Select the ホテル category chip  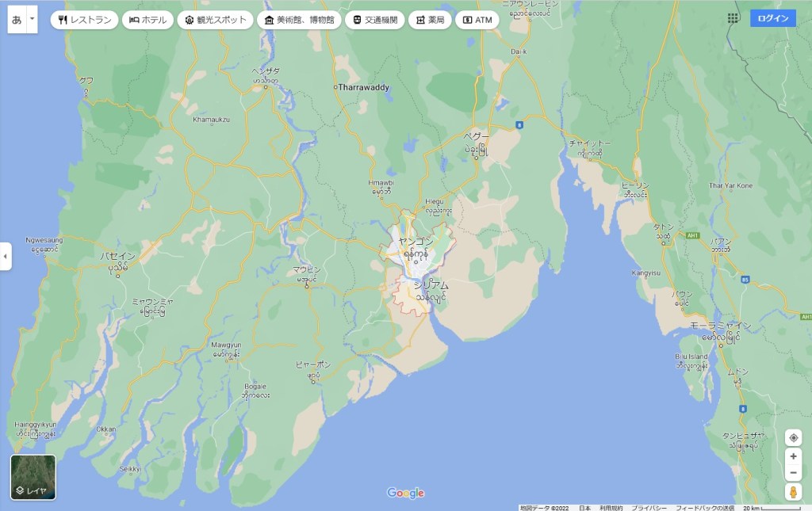click(147, 20)
